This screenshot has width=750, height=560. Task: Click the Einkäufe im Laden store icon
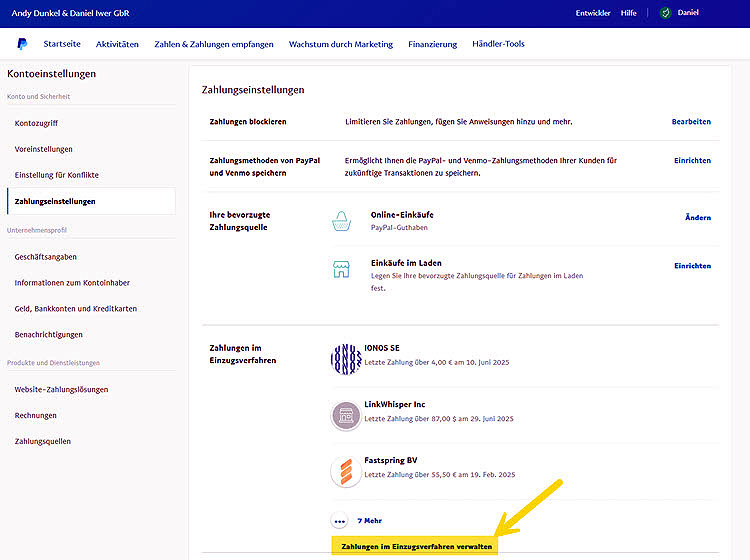coord(342,269)
